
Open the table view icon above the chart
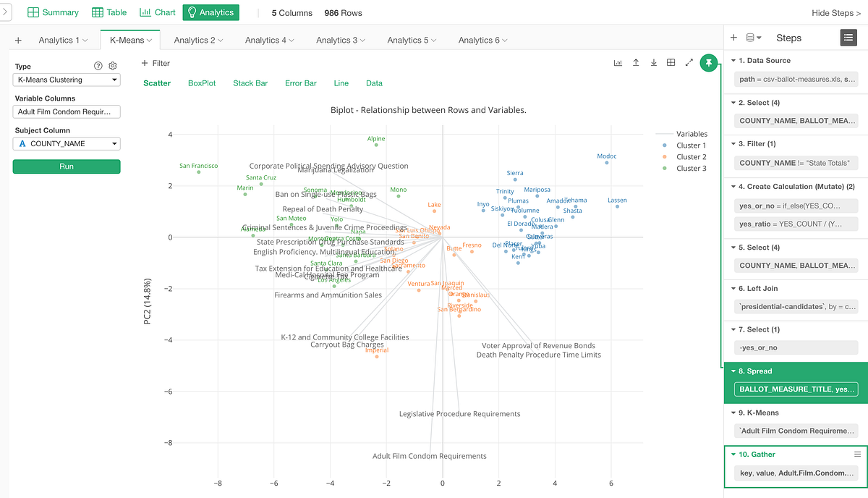pyautogui.click(x=671, y=62)
